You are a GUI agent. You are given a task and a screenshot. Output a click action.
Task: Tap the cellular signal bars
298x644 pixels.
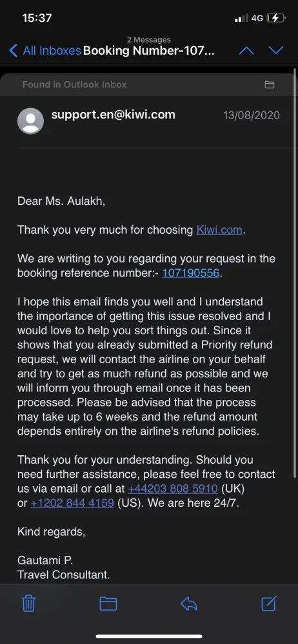pyautogui.click(x=241, y=18)
